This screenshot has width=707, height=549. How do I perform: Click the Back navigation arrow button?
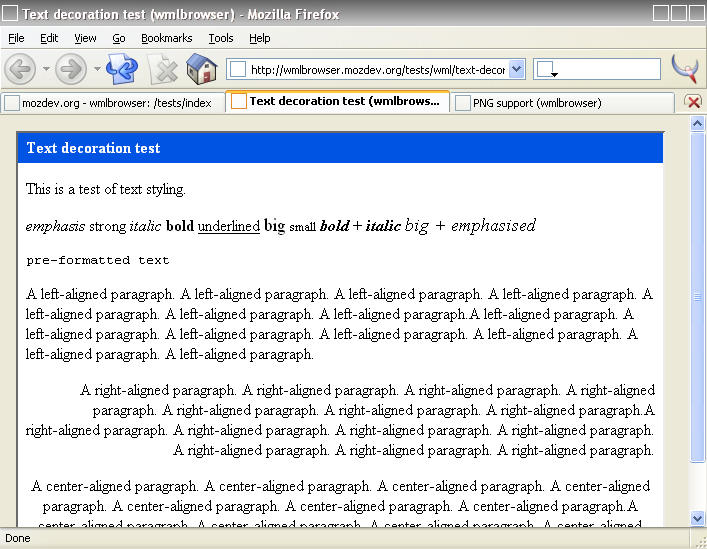click(20, 69)
